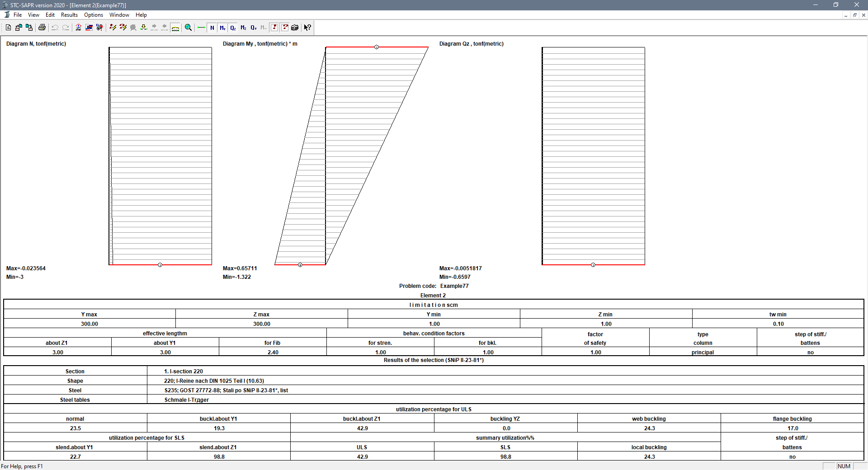Click the green line element icon
Image resolution: width=868 pixels, height=470 pixels.
tap(201, 28)
